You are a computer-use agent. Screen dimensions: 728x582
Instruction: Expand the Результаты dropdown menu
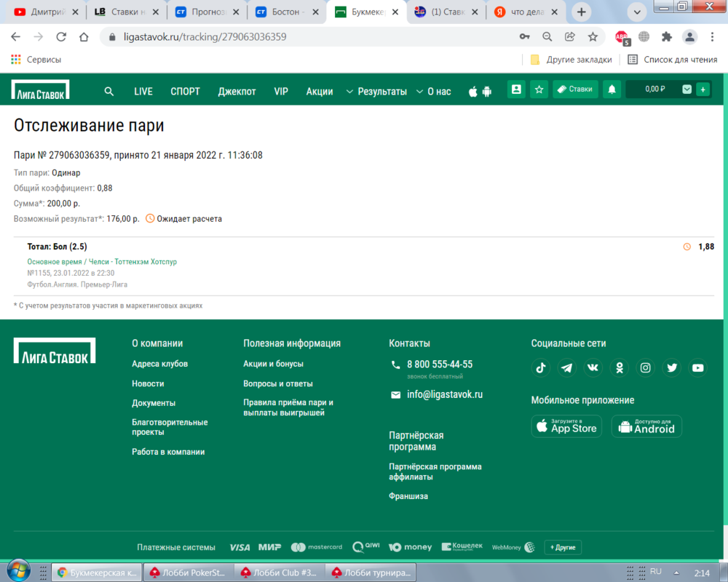point(376,92)
